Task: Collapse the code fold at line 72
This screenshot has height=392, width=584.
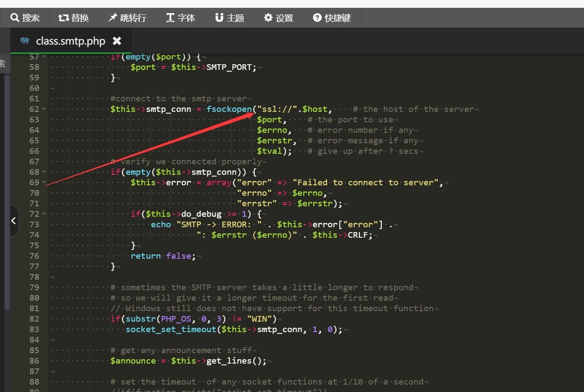Action: (44, 214)
